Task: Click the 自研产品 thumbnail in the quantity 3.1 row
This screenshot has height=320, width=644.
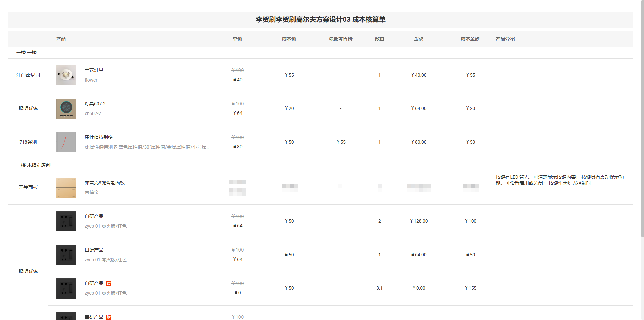Action: [66, 288]
